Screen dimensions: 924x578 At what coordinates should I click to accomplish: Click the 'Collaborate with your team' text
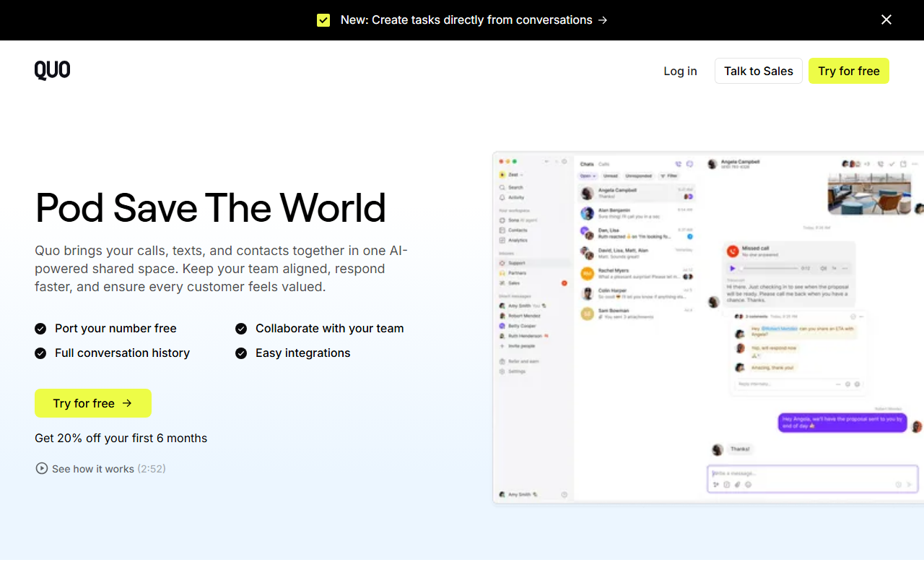[330, 329]
